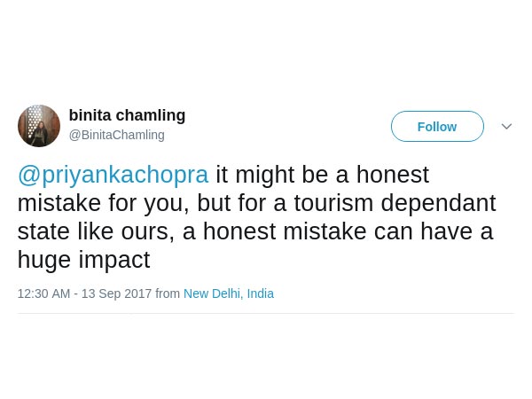Click the words "huge impact" in tweet
The image size is (532, 399).
83,260
